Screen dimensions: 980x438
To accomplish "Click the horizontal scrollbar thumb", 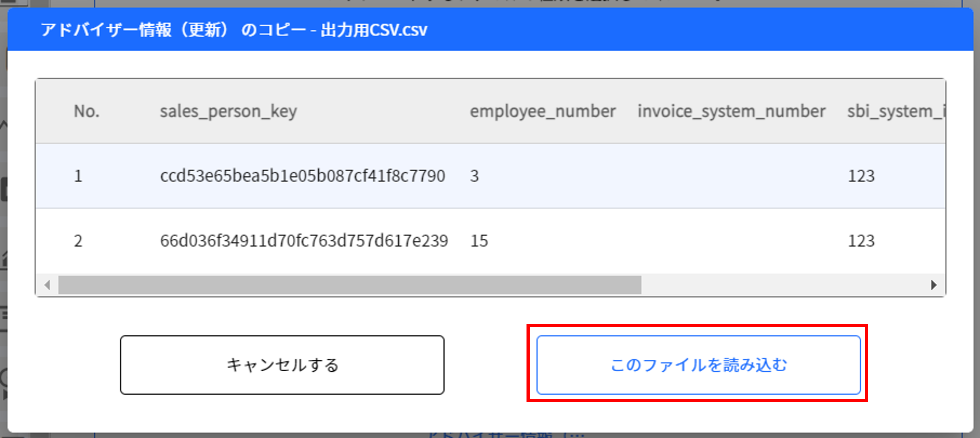I will [349, 285].
